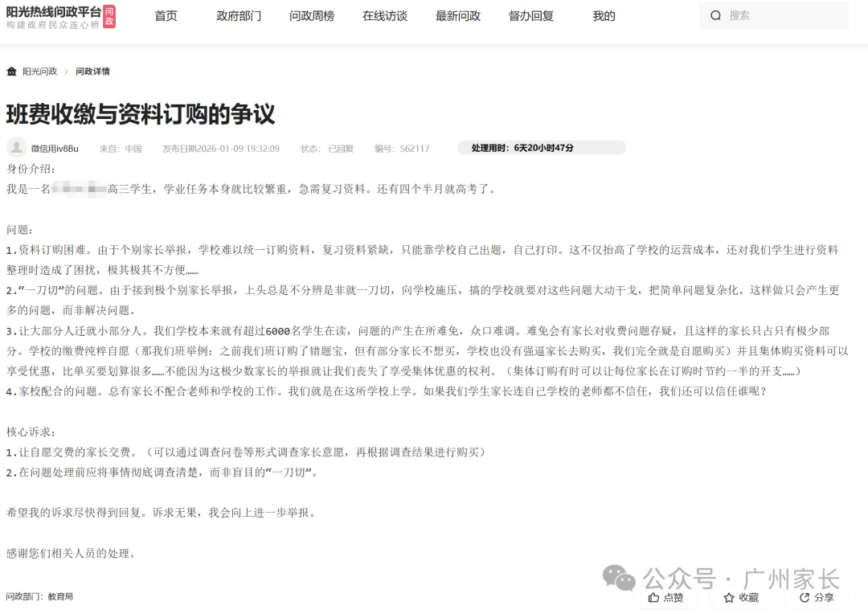Open the 政府部门 nav item
Viewport: 868px width, 614px height.
tap(239, 16)
